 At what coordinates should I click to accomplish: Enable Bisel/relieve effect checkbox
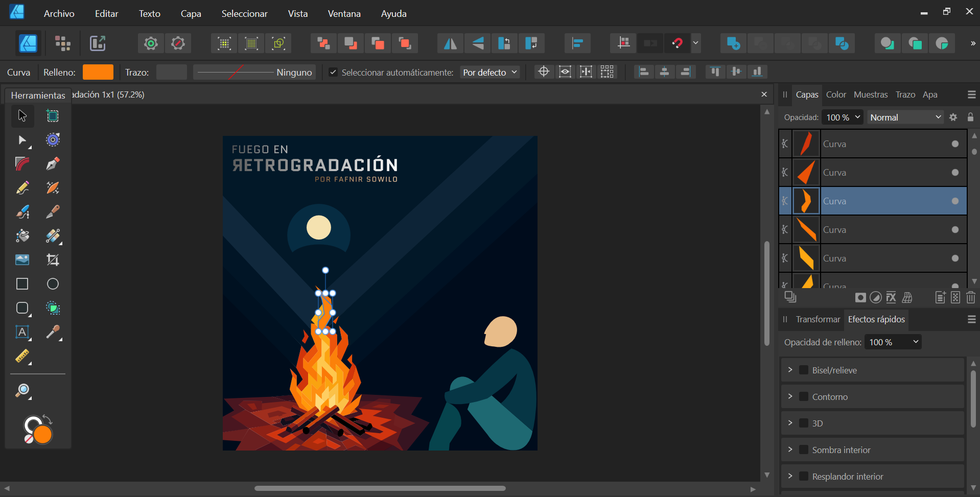pos(804,370)
